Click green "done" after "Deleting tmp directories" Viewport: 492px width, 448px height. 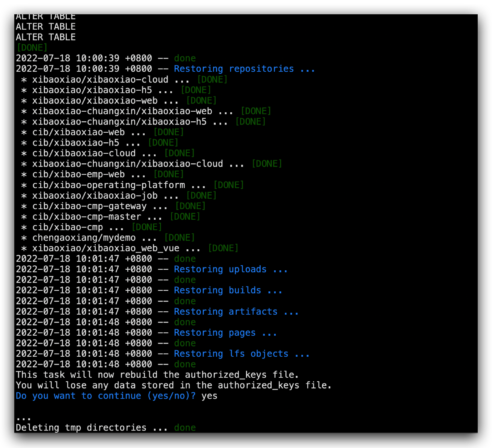pos(185,428)
